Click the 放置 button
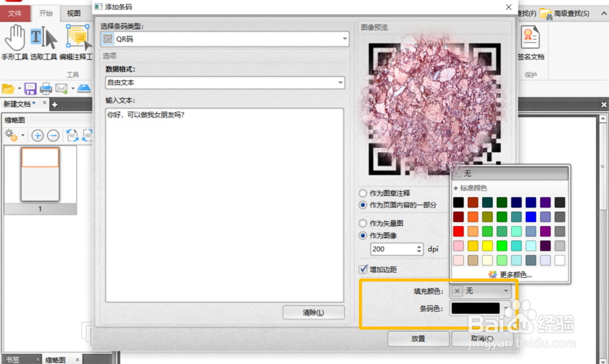 [418, 339]
